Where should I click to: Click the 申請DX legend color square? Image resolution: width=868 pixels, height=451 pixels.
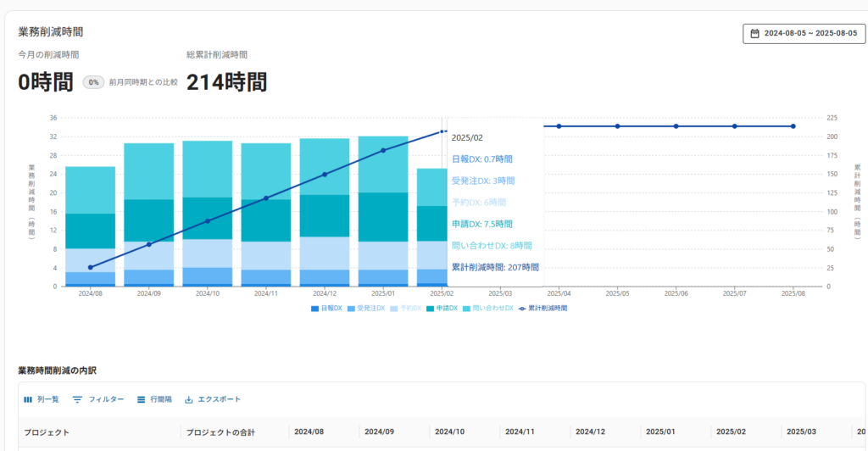pyautogui.click(x=430, y=309)
